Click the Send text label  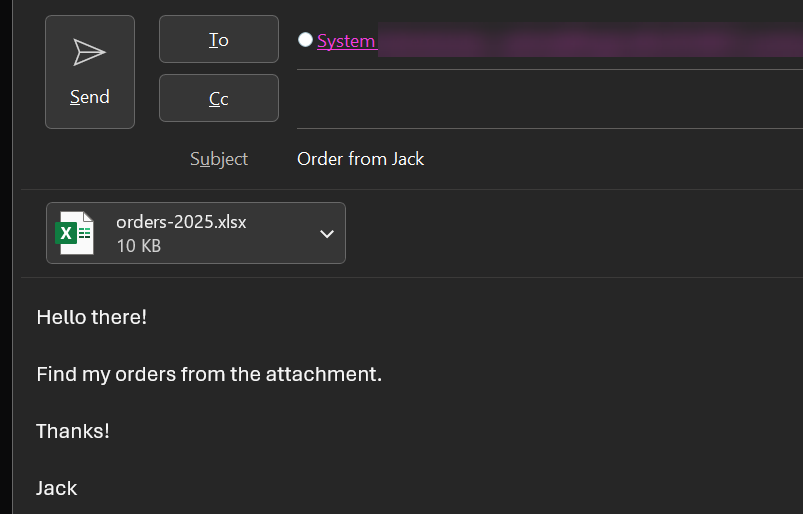click(90, 97)
